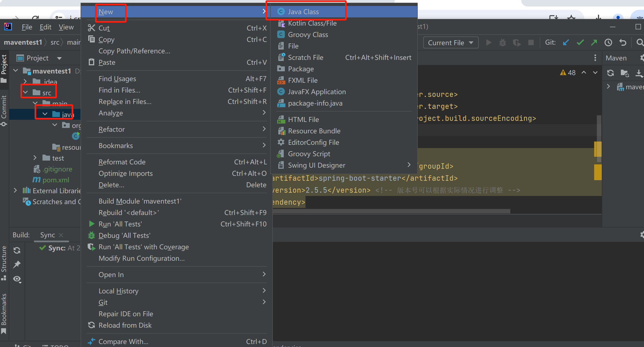644x347 pixels.
Task: Open the Project view dropdown
Action: click(59, 58)
